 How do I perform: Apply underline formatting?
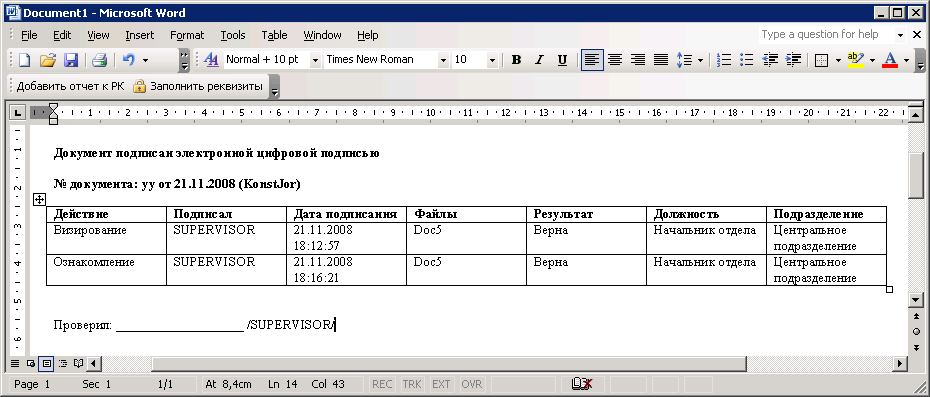[562, 60]
